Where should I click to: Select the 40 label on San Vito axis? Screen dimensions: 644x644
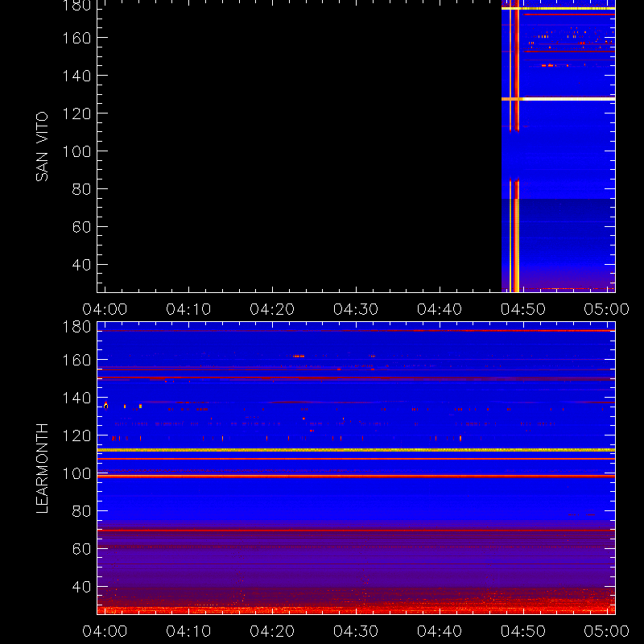[81, 265]
